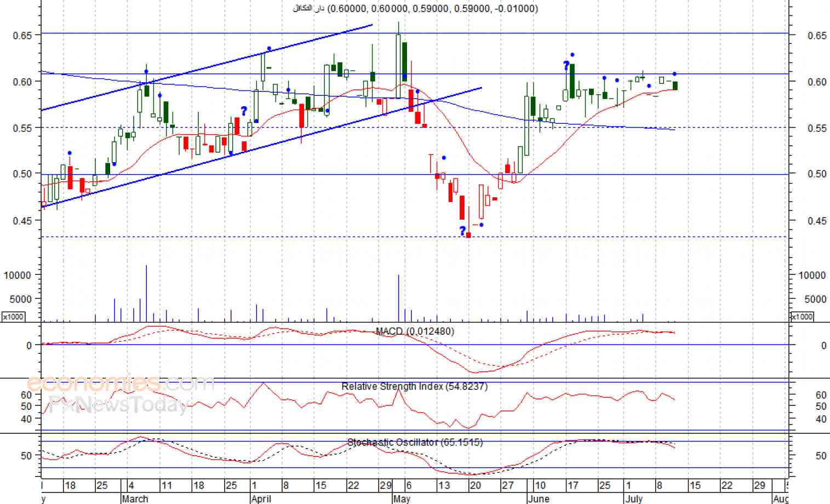
Task: Click the 0.50 price label on right axis
Action: (x=817, y=174)
